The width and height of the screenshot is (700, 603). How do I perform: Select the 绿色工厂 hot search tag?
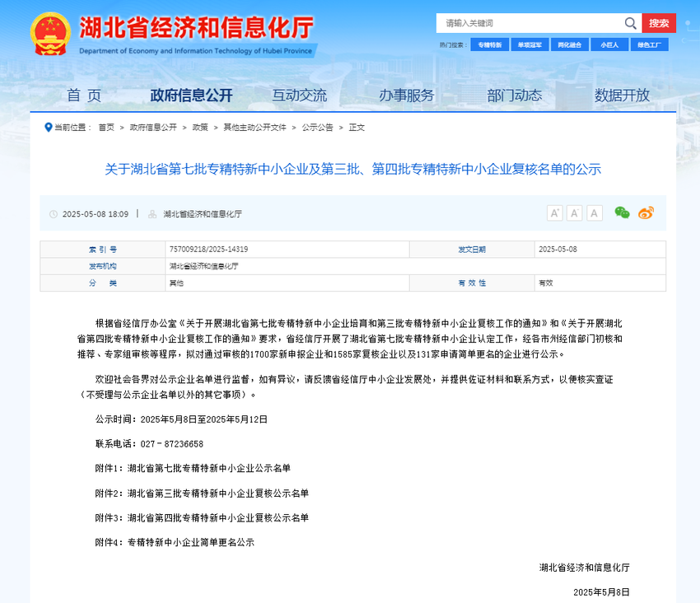coord(650,44)
